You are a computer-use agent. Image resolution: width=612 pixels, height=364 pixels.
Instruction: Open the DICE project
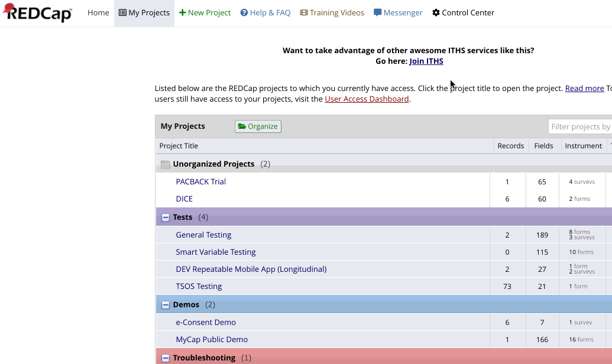click(184, 199)
